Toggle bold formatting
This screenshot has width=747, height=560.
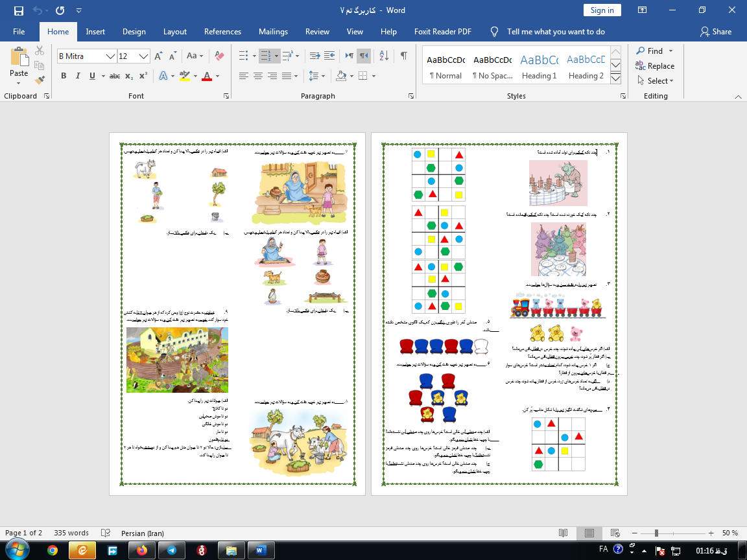64,76
